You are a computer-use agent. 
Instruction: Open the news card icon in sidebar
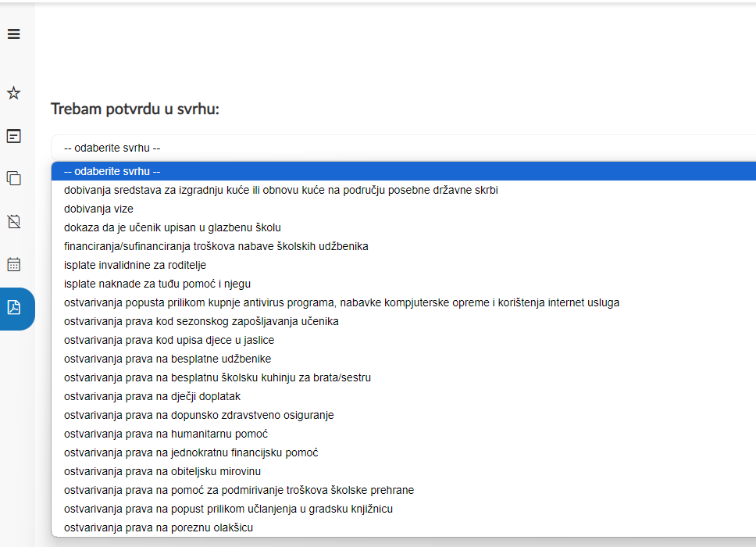(x=13, y=136)
